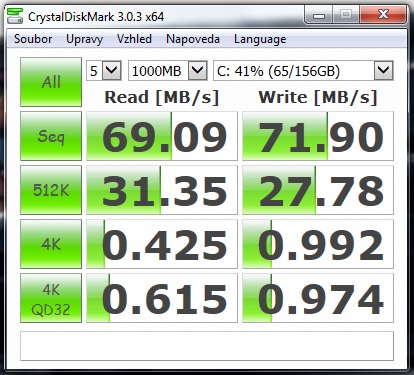Viewport: 414px width, 375px height.
Task: Expand the C: drive selection dropdown
Action: [384, 70]
